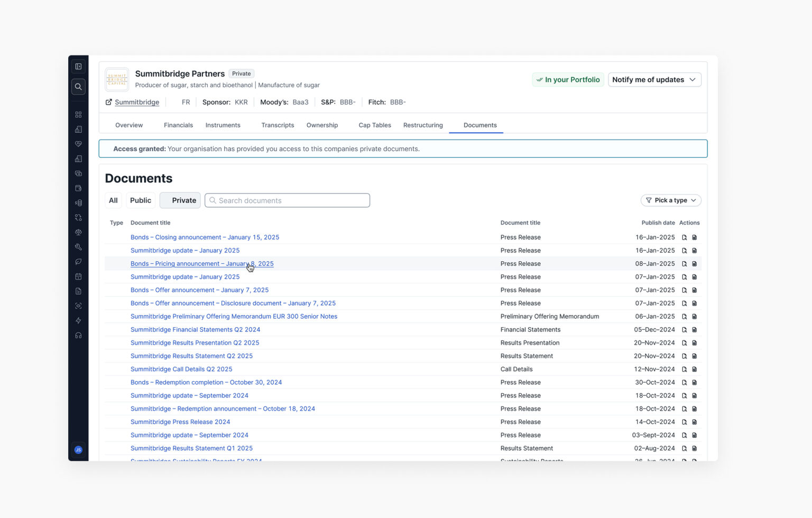Open the lightning bolt icon in sidebar
812x518 pixels.
point(78,321)
